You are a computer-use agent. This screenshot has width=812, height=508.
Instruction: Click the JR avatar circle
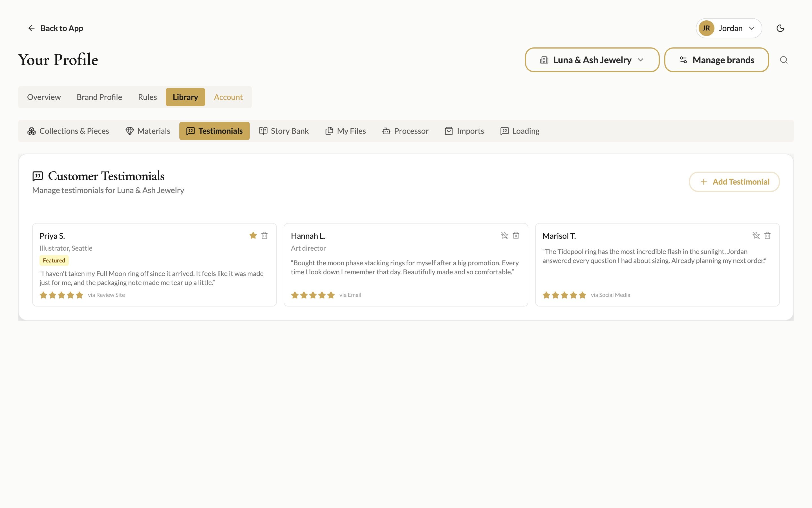click(x=706, y=28)
